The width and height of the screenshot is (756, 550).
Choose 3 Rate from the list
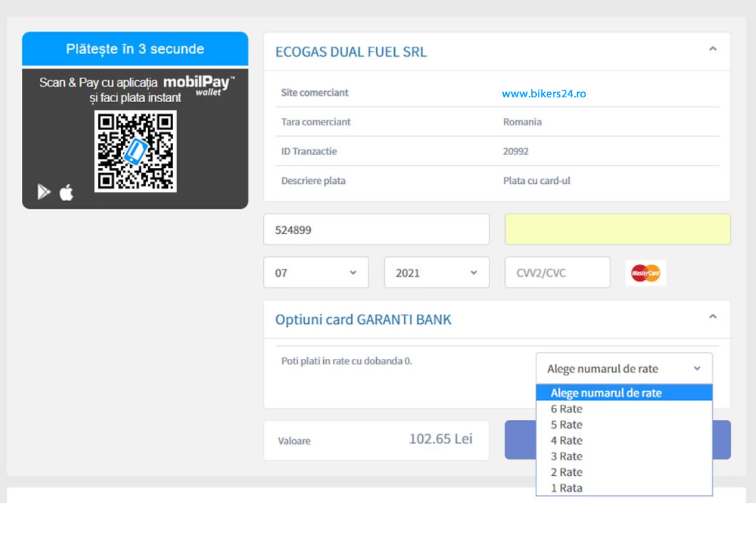coord(624,457)
